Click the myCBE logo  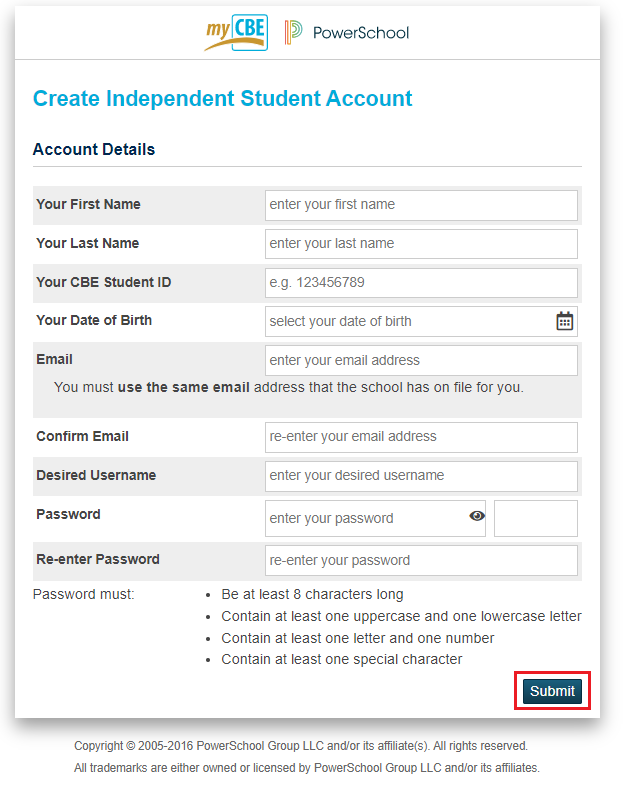pyautogui.click(x=236, y=33)
